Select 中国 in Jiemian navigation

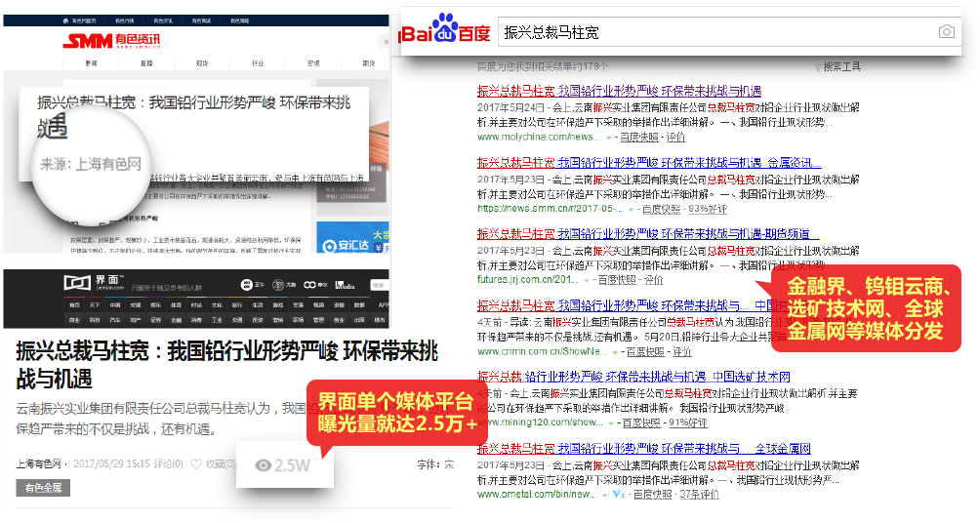115,305
